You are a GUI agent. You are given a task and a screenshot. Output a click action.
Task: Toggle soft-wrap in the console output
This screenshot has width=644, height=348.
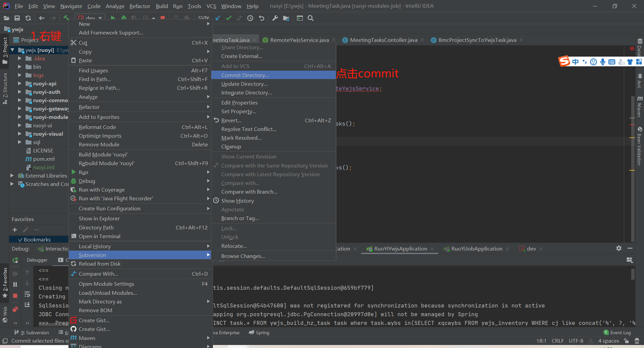27,294
